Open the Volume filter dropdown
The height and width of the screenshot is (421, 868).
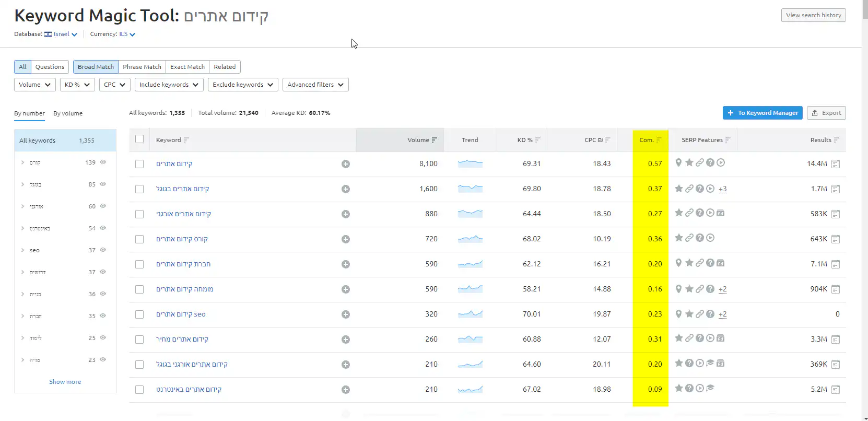34,85
